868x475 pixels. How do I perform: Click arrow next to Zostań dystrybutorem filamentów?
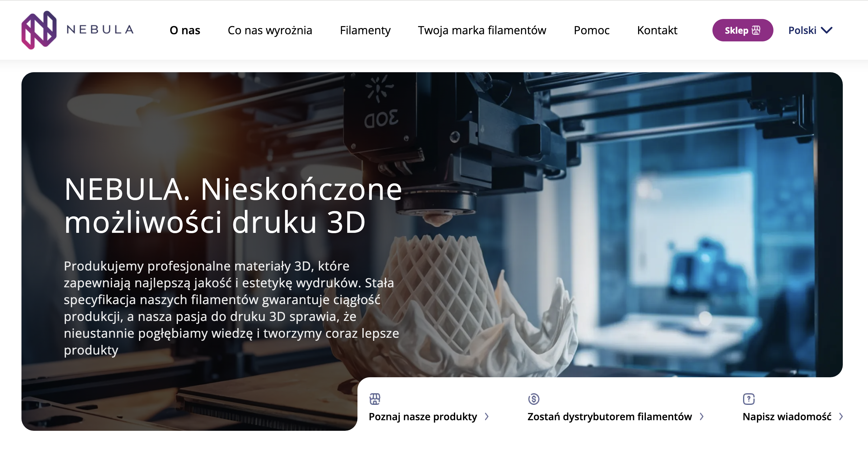click(702, 417)
